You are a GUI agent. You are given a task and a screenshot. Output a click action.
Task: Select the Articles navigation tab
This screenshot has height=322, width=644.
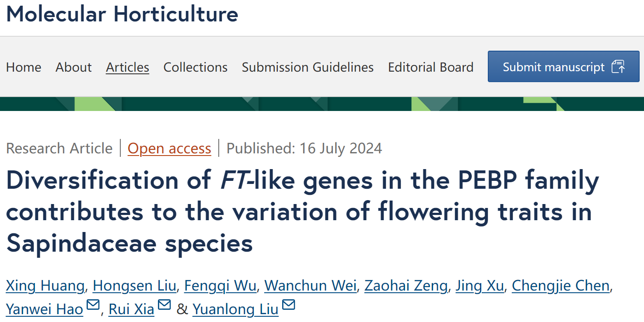[128, 67]
